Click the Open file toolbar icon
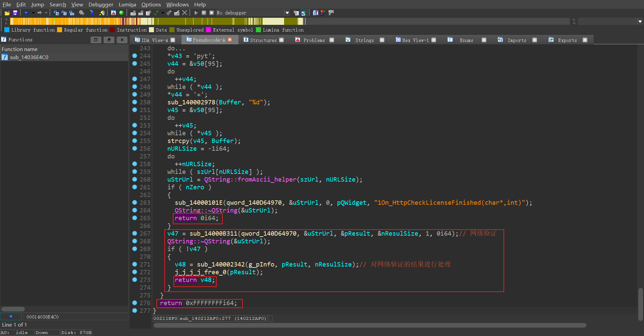Image resolution: width=644 pixels, height=336 pixels. [7, 13]
